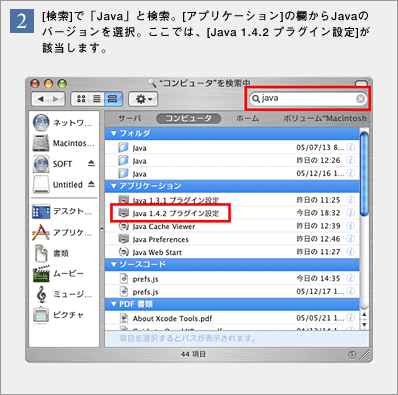Show info for Java Preferences
Viewport: 398px width, 395px height.
pyautogui.click(x=350, y=239)
